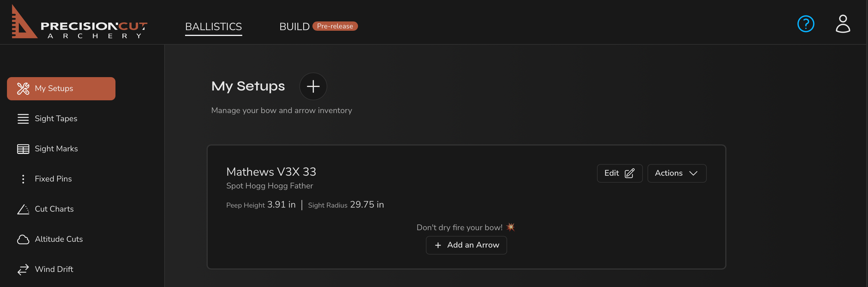Open the user account profile icon
The image size is (868, 287).
[843, 24]
